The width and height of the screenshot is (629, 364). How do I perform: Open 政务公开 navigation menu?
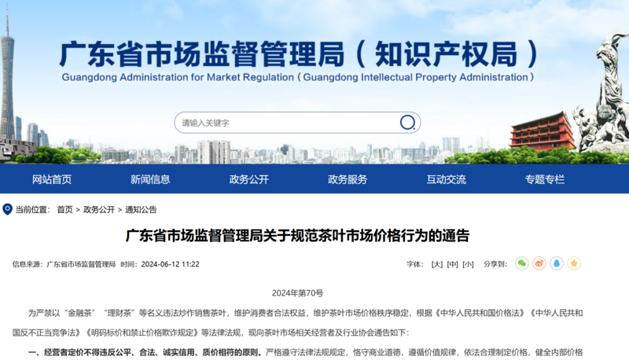pyautogui.click(x=249, y=179)
